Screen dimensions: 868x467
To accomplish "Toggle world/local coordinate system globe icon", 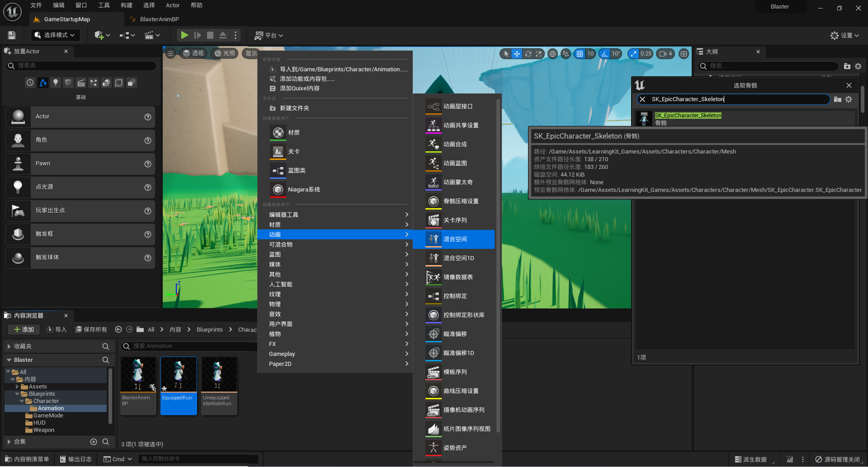I will 552,54.
